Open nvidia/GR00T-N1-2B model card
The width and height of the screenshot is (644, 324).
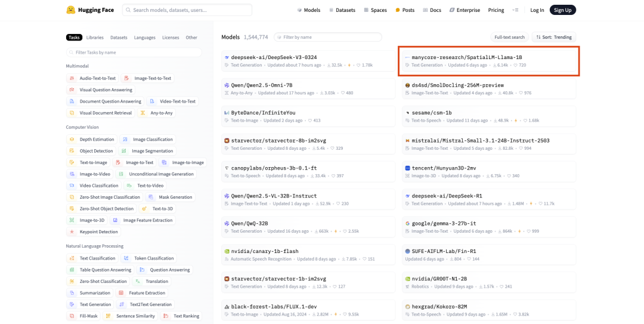coord(489,282)
